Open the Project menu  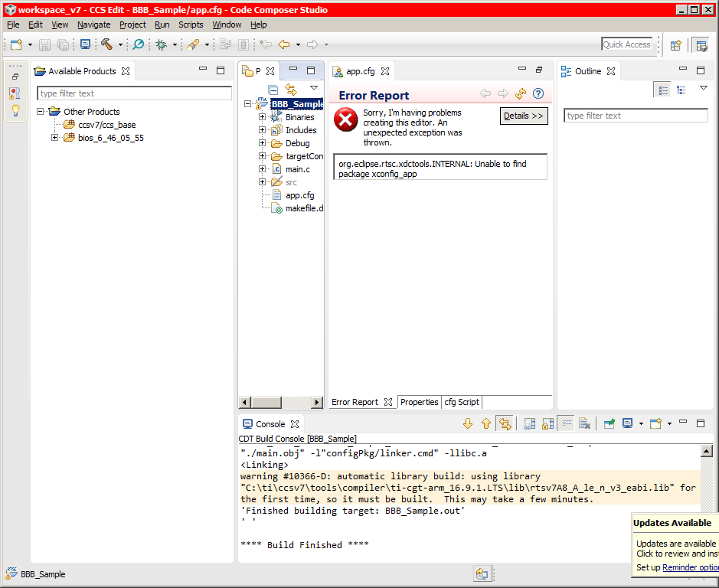pos(132,24)
